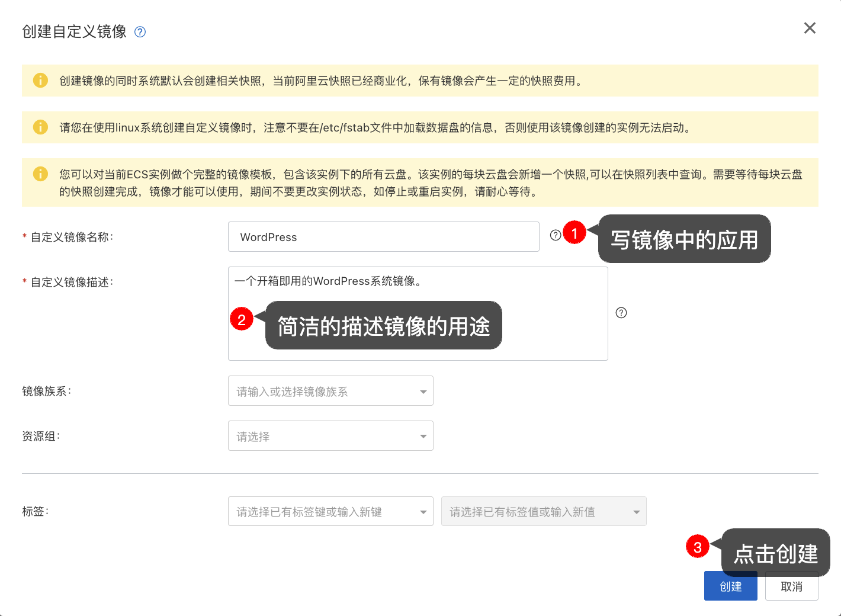
Task: Close the create custom image dialog
Action: [x=810, y=28]
